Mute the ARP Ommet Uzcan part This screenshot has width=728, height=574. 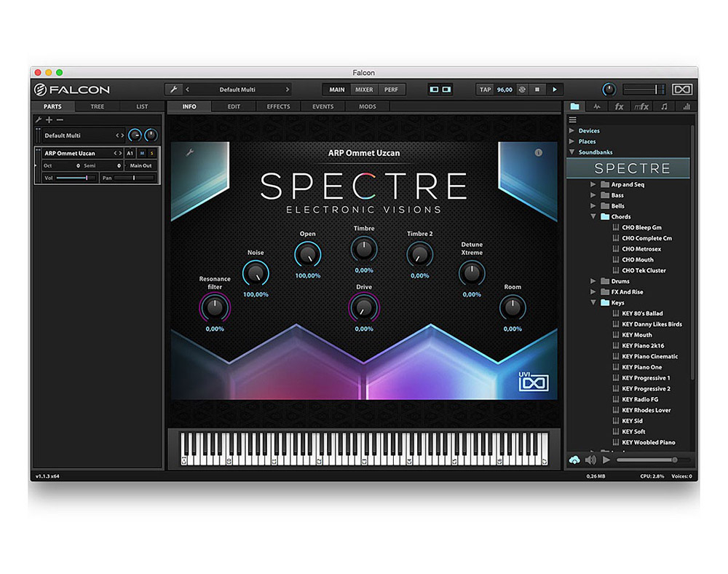click(143, 153)
